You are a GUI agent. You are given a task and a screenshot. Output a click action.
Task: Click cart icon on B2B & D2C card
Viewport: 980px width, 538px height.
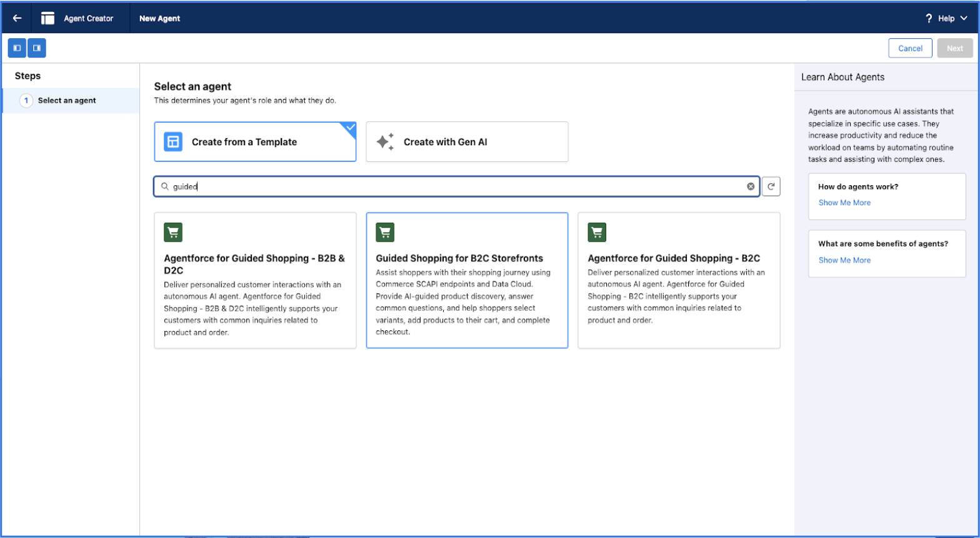tap(173, 232)
